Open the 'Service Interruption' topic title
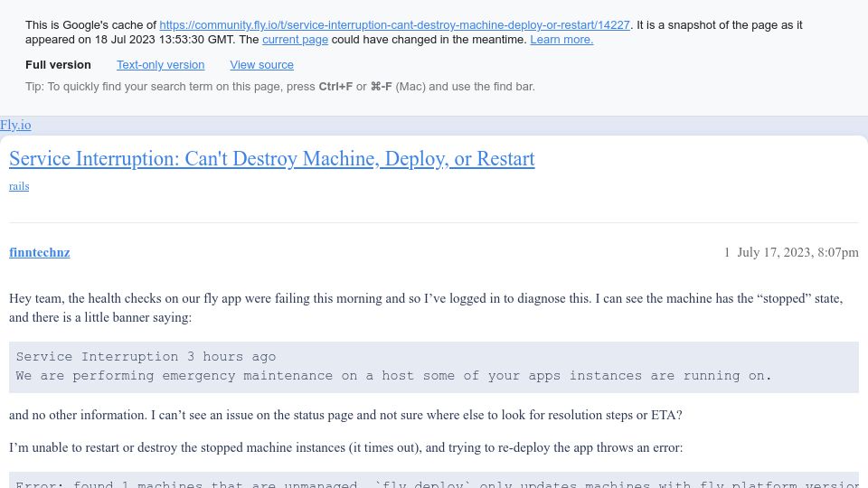The image size is (868, 488). [272, 159]
